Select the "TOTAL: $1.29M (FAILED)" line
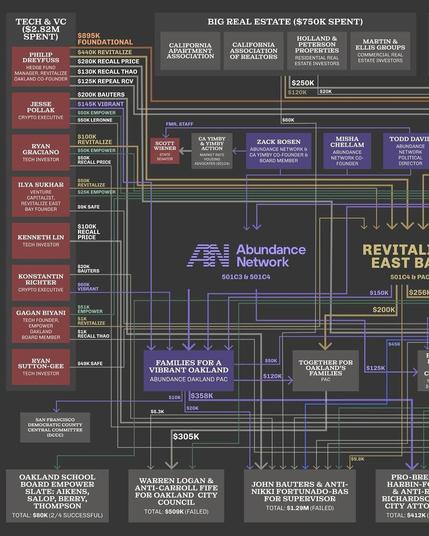 300,508
